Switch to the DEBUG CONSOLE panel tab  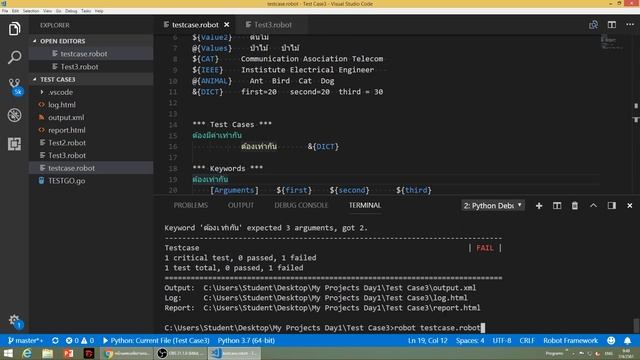click(x=301, y=205)
